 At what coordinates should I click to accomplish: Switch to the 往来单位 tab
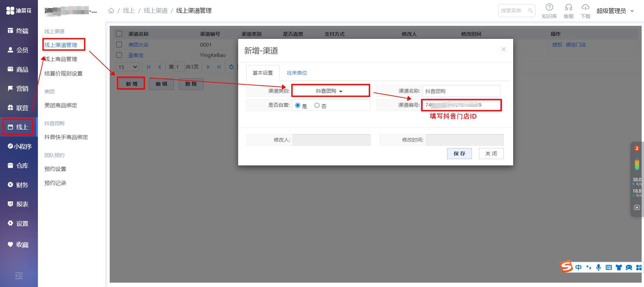tap(297, 73)
